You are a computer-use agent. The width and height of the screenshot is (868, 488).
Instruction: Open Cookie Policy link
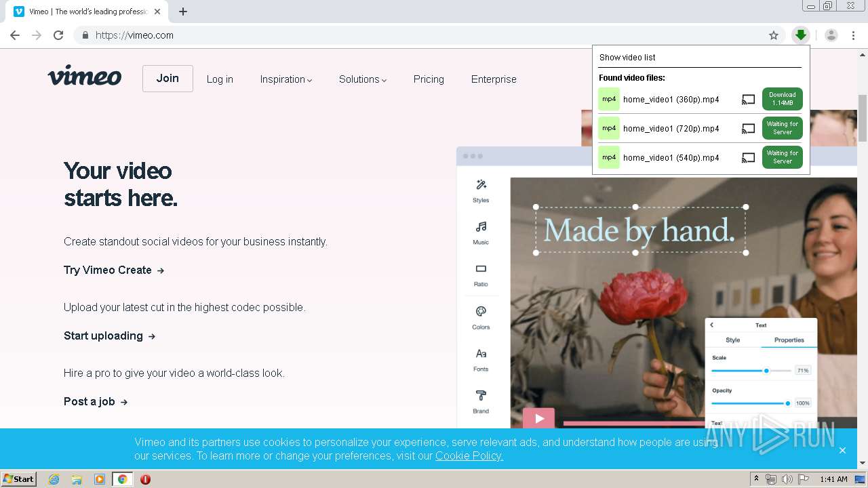click(469, 456)
